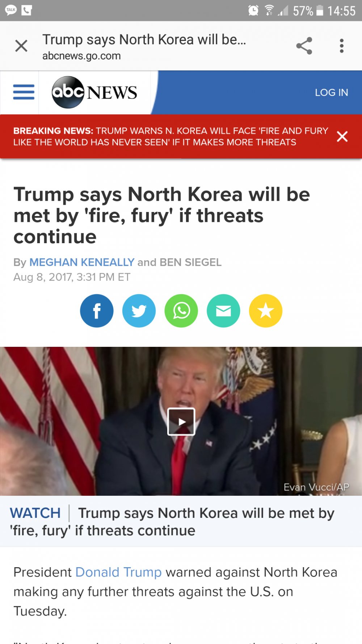
Task: Share article via Facebook icon
Action: pos(97,311)
